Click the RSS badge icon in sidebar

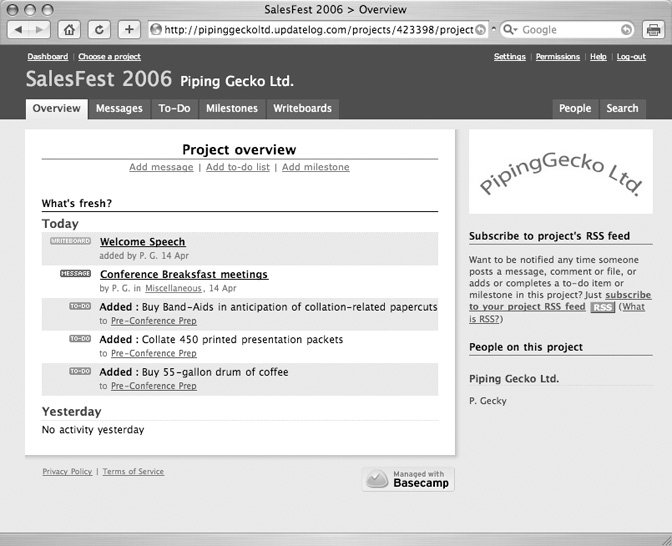[x=601, y=307]
